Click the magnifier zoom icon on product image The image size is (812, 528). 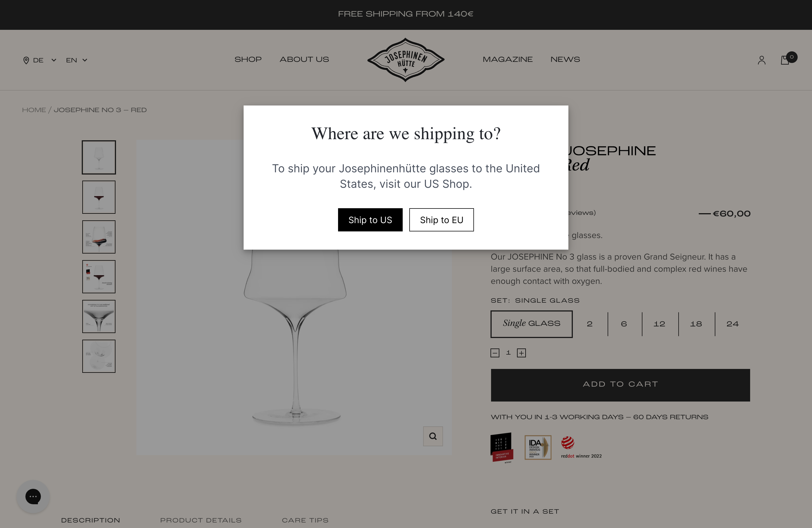[433, 436]
